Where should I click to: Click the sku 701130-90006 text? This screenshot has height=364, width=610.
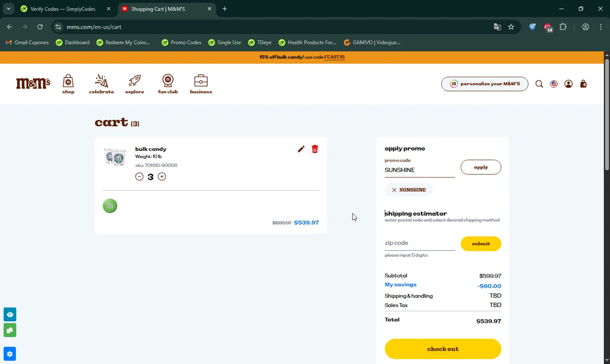156,165
